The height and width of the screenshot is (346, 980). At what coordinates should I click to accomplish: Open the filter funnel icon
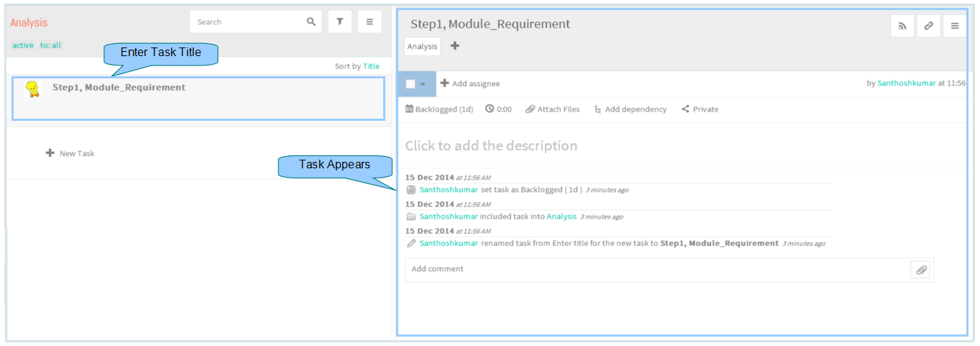point(339,22)
